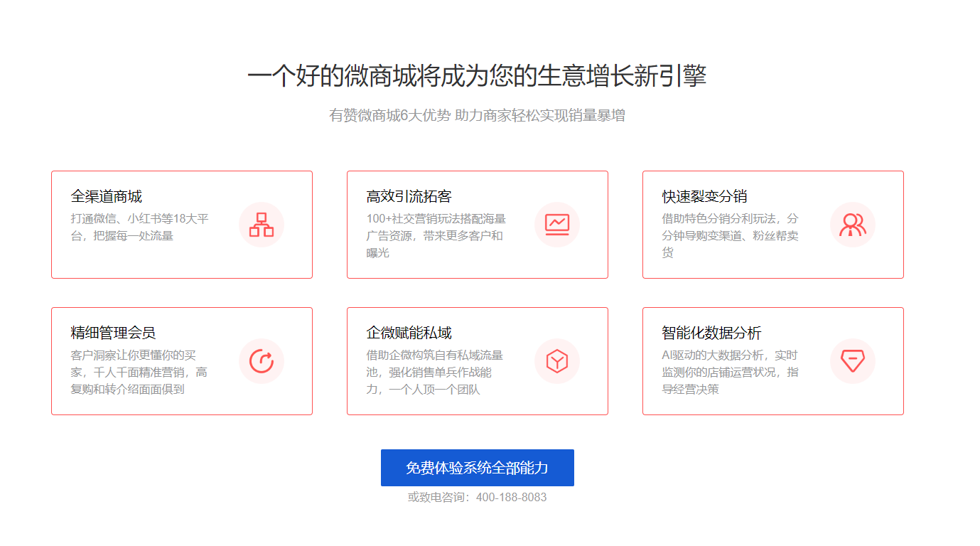Select the 精细管理会员 card title
The image size is (980, 546).
[114, 333]
